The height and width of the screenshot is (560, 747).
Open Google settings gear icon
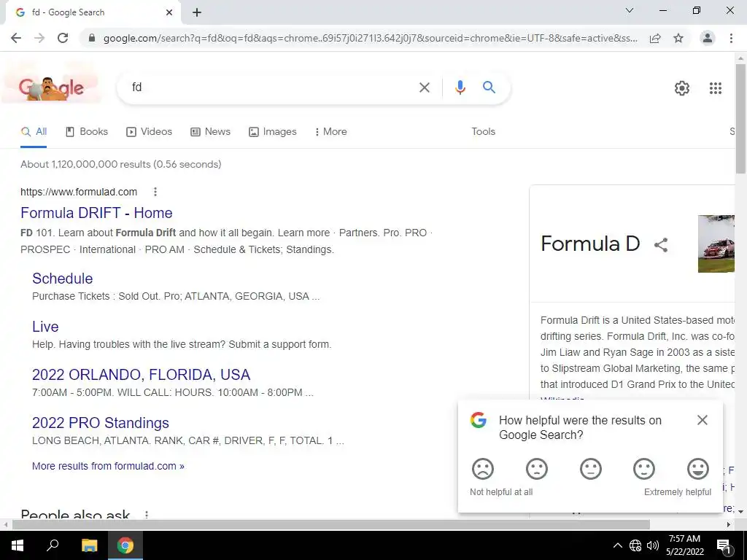[682, 88]
